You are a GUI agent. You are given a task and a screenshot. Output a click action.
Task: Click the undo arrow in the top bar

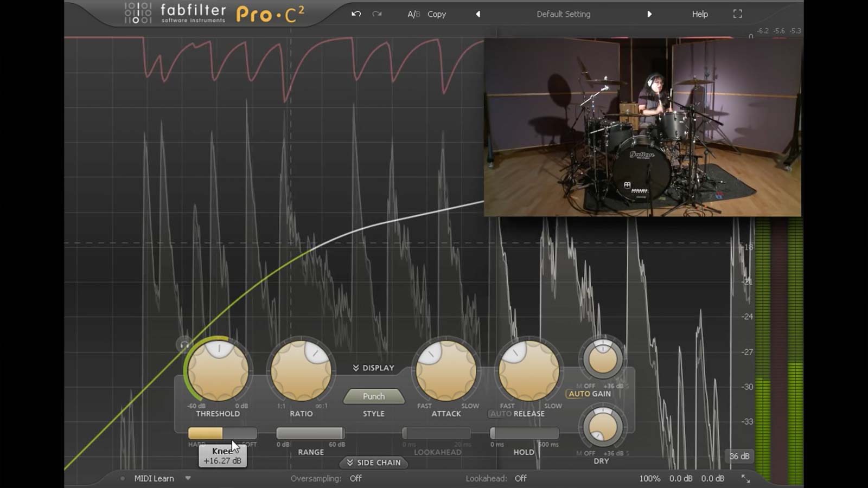356,14
